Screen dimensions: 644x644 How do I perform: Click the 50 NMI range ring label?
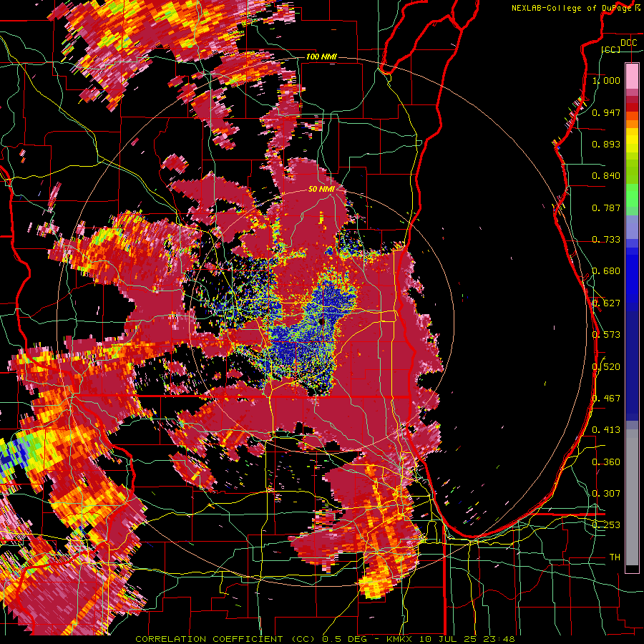321,189
